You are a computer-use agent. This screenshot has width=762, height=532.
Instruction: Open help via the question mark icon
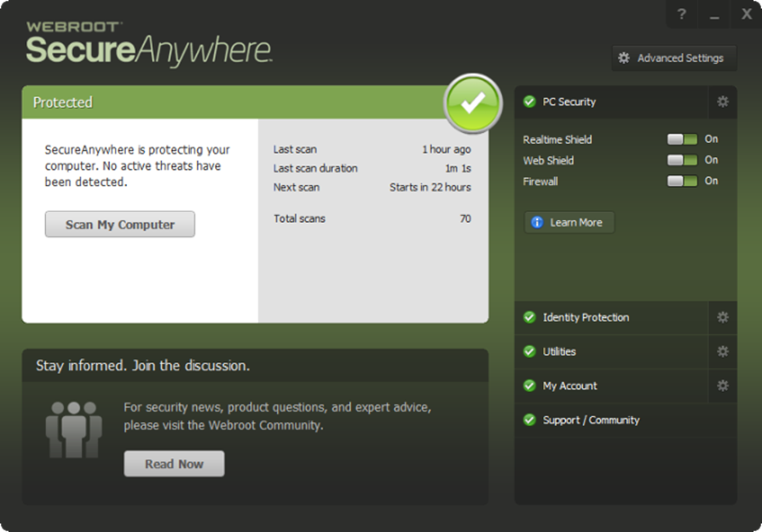tap(681, 14)
